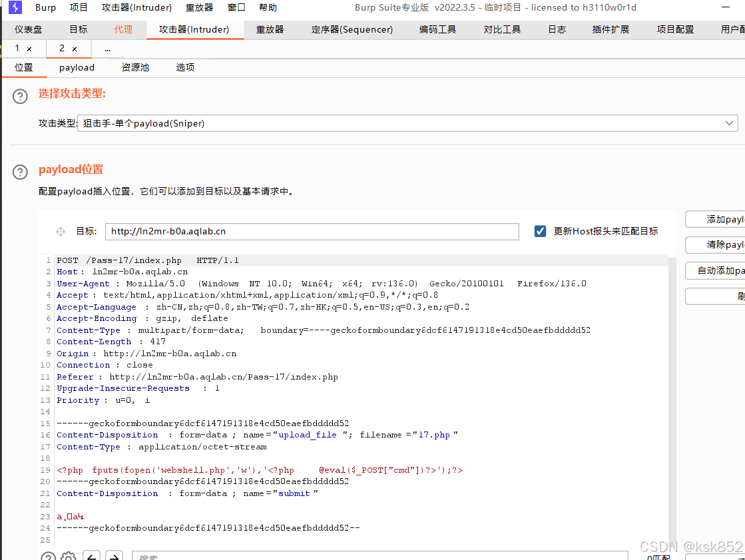The width and height of the screenshot is (745, 560).
Task: Go to previous search match arrow
Action: pos(91,555)
